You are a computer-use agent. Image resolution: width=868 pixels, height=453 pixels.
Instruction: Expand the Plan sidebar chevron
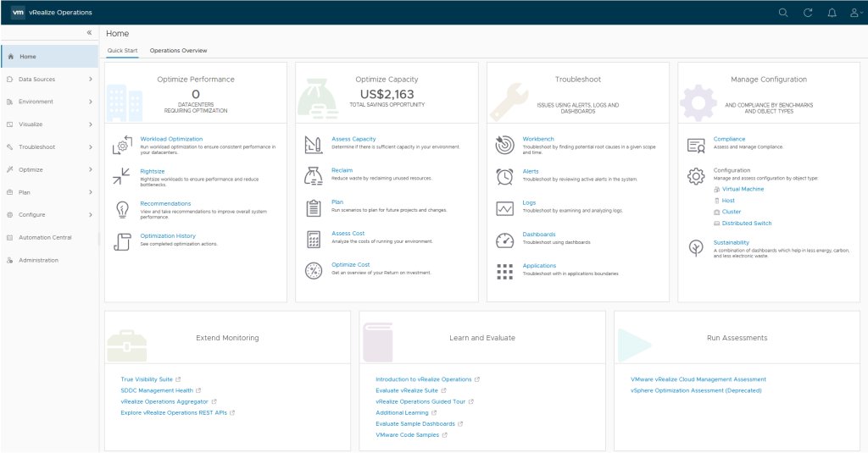[90, 192]
